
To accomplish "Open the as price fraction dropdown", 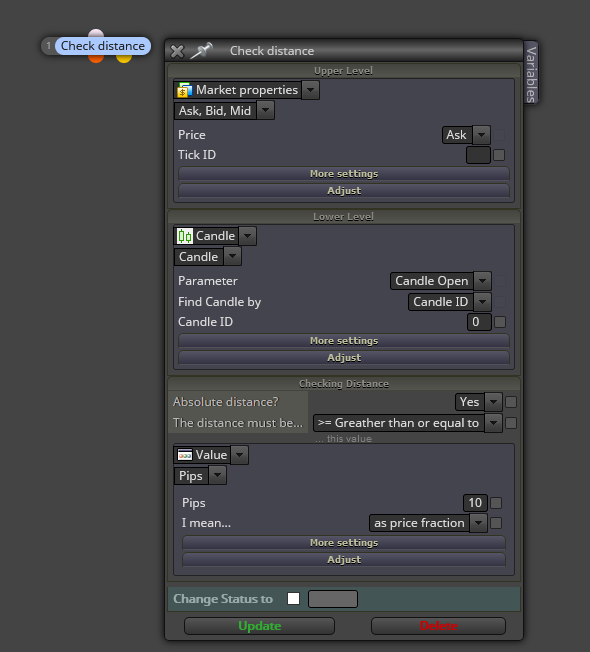I will coord(479,523).
